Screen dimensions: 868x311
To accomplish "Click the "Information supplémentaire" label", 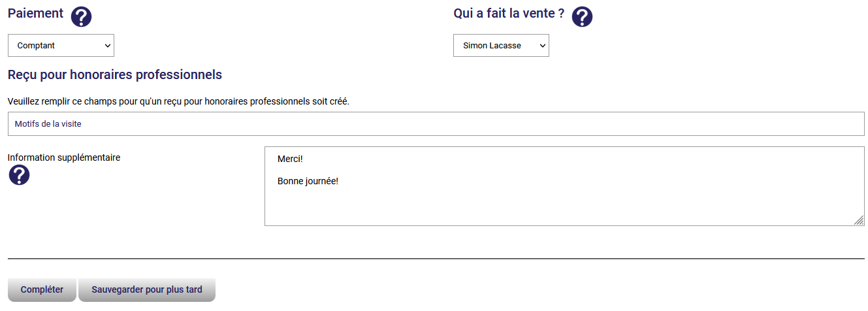I will click(x=64, y=157).
